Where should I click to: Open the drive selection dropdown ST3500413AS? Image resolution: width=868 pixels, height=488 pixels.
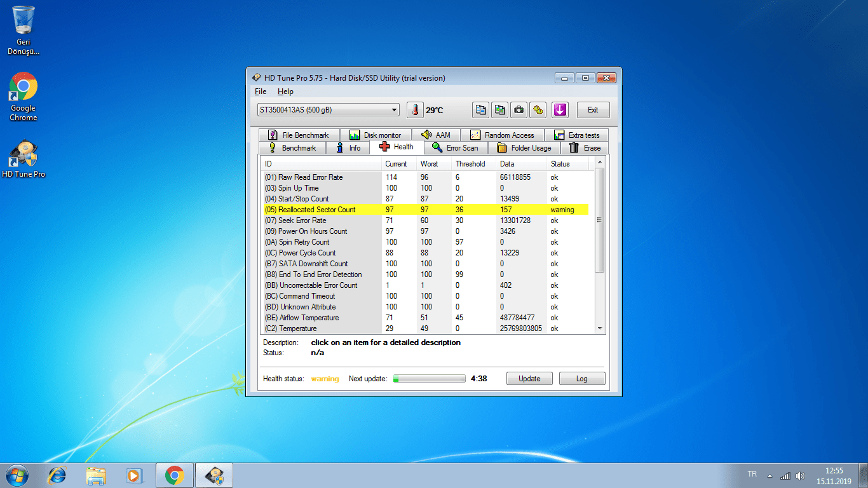click(x=329, y=110)
